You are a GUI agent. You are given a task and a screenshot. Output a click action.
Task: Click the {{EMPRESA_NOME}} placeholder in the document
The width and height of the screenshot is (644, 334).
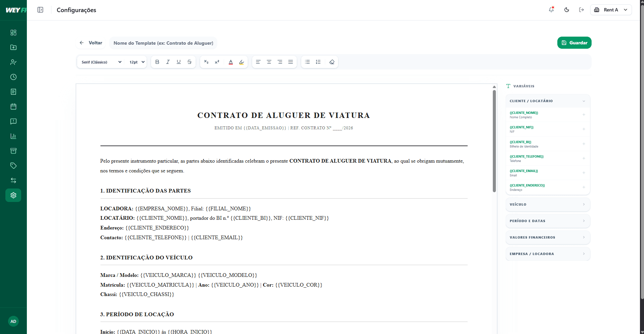(162, 209)
